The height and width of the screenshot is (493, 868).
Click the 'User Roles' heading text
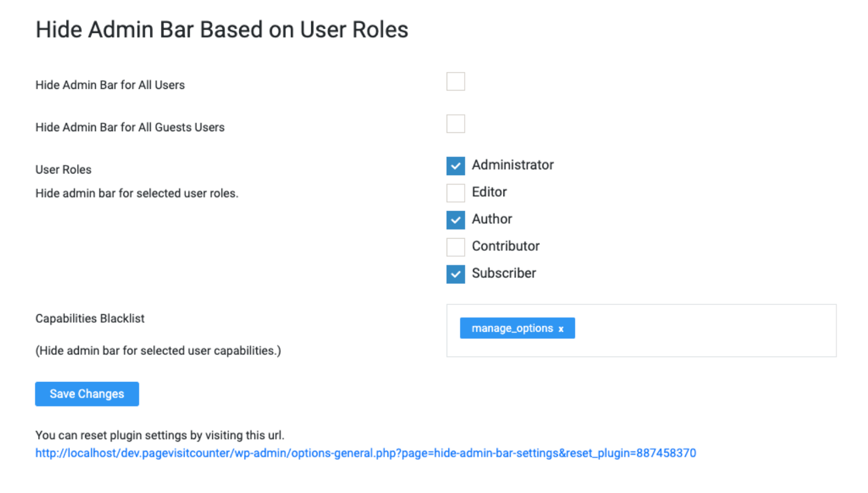click(x=63, y=170)
